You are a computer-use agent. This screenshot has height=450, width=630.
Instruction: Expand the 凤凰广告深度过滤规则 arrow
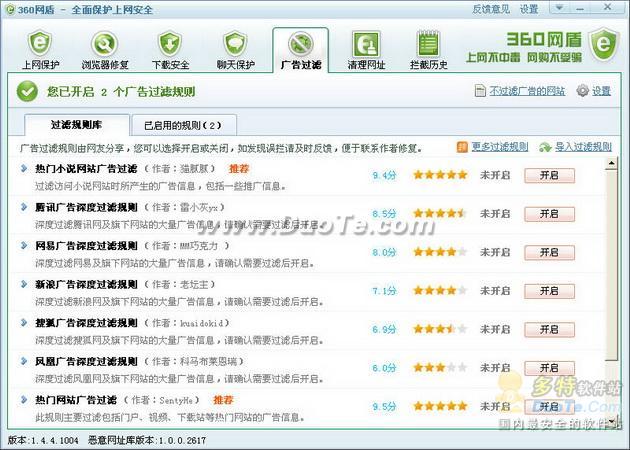click(x=24, y=361)
